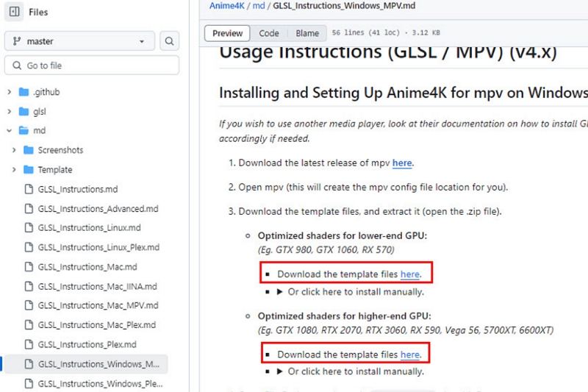This screenshot has height=392, width=588.
Task: Open GLSL_Instructions.md file
Action: 78,189
